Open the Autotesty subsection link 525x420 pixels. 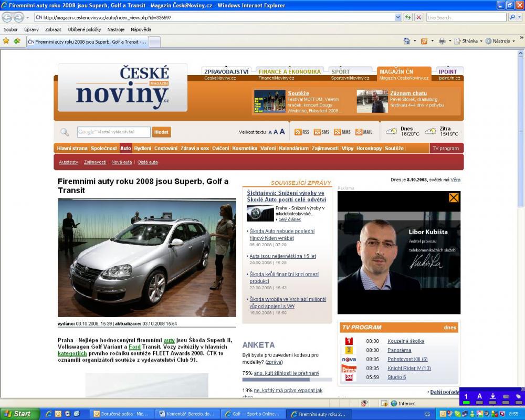tap(68, 162)
